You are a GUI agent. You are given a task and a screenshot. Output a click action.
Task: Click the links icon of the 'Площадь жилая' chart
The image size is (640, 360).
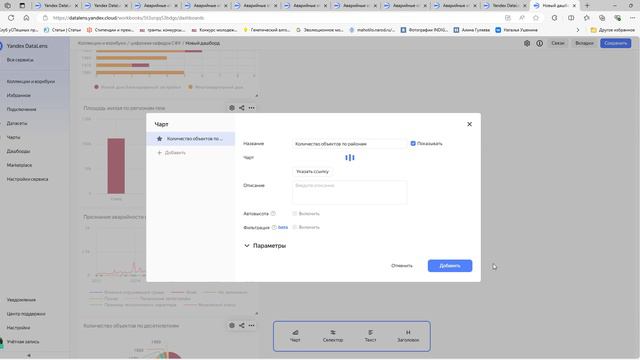tap(242, 108)
